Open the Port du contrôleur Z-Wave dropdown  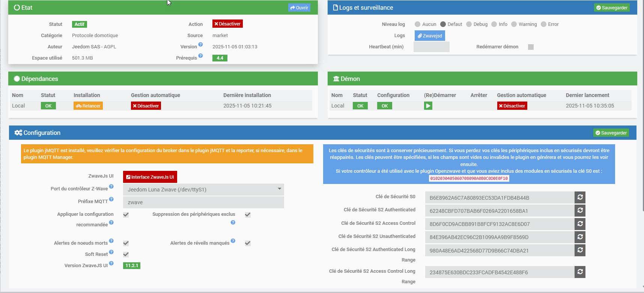(x=203, y=190)
